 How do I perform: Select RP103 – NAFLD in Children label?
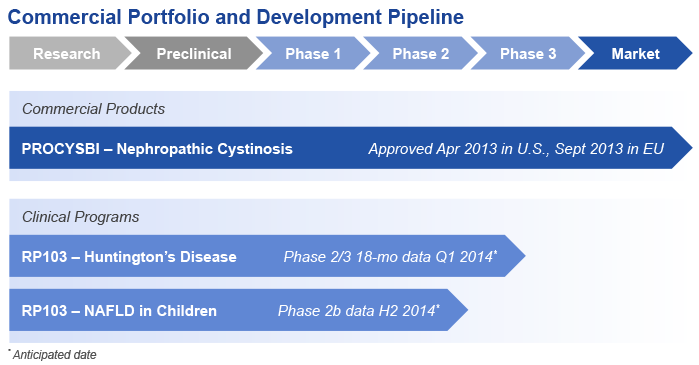point(119,311)
